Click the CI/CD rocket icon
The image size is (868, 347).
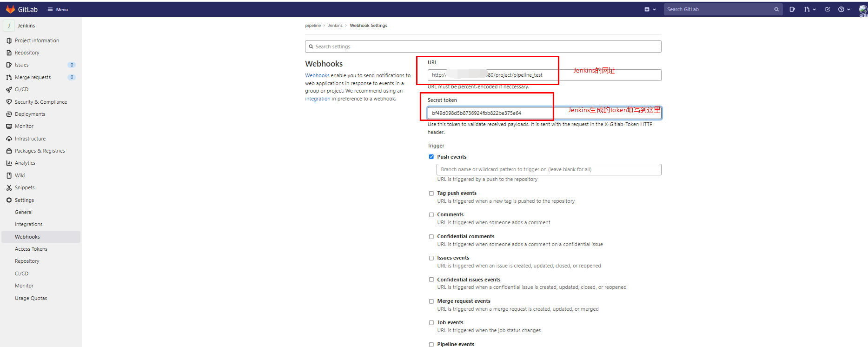tap(9, 89)
